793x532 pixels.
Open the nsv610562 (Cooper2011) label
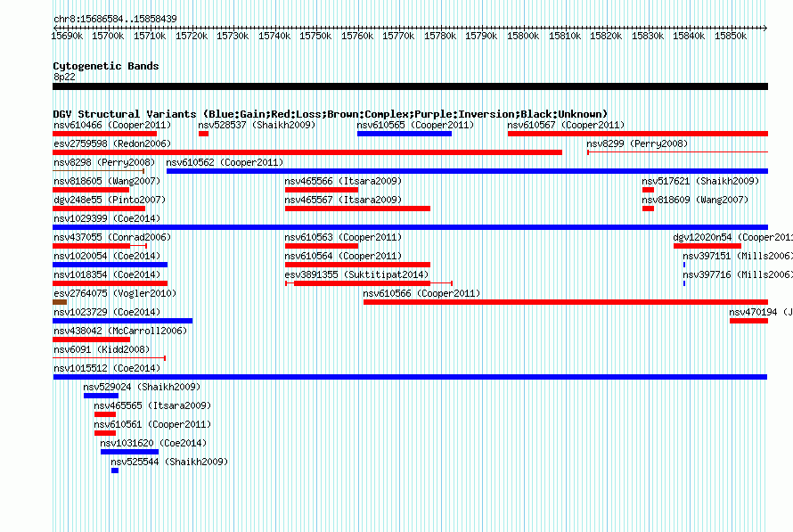(x=225, y=162)
